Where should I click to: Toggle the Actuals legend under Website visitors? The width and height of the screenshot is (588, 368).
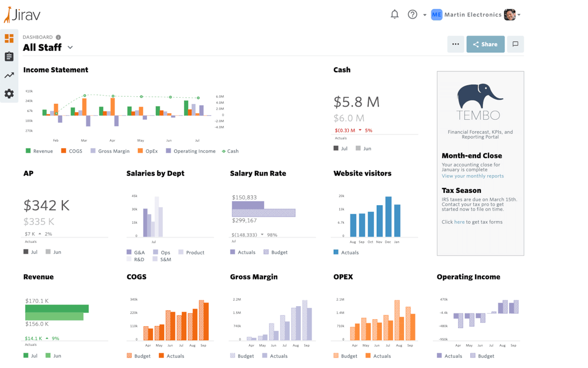click(346, 252)
